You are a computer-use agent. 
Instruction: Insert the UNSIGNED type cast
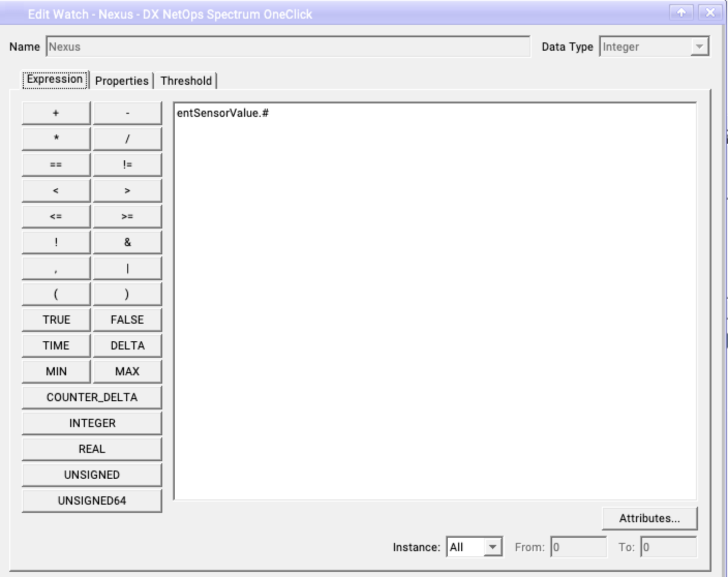(x=92, y=475)
